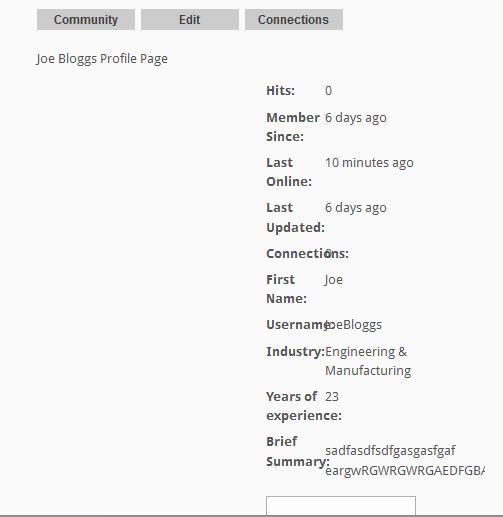Click the First Name label
The height and width of the screenshot is (517, 503).
(286, 289)
